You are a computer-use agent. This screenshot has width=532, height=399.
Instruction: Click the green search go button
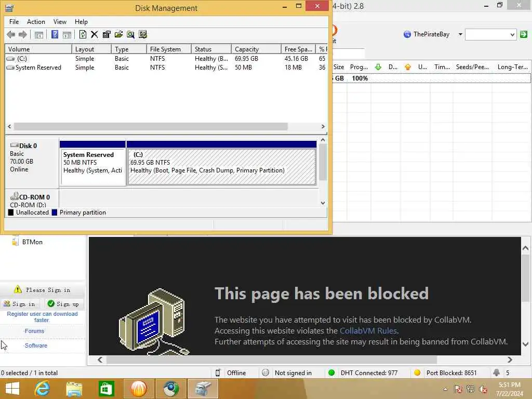coord(524,34)
